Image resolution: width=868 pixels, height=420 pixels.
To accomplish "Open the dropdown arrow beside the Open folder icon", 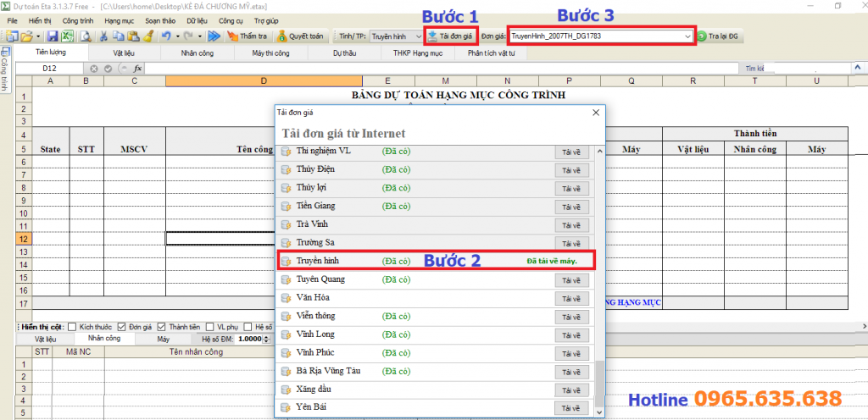I will tap(38, 36).
